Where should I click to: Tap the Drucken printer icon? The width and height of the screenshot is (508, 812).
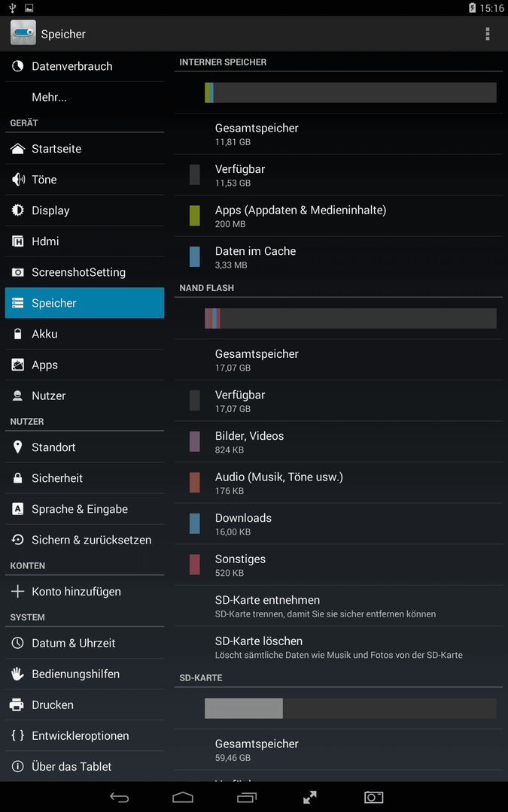[17, 704]
